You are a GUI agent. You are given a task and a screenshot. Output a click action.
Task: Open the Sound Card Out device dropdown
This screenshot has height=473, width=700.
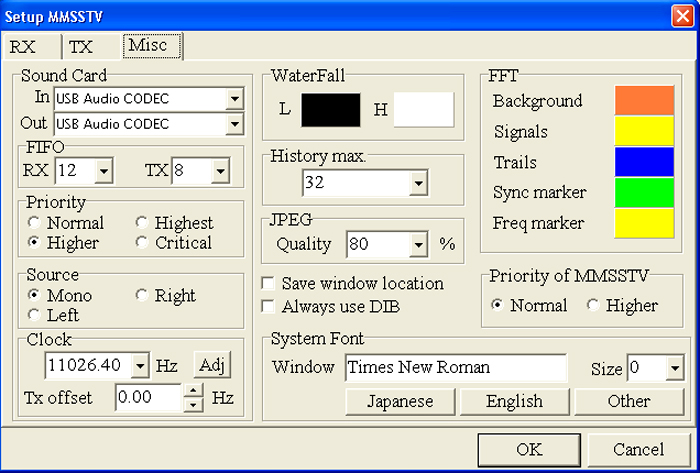click(x=235, y=124)
